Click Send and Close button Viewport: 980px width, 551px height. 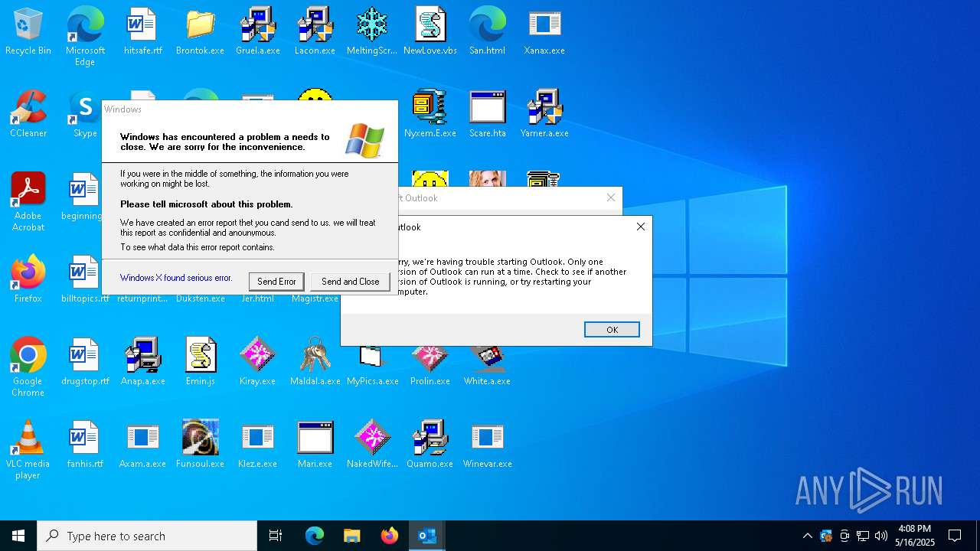(x=350, y=282)
